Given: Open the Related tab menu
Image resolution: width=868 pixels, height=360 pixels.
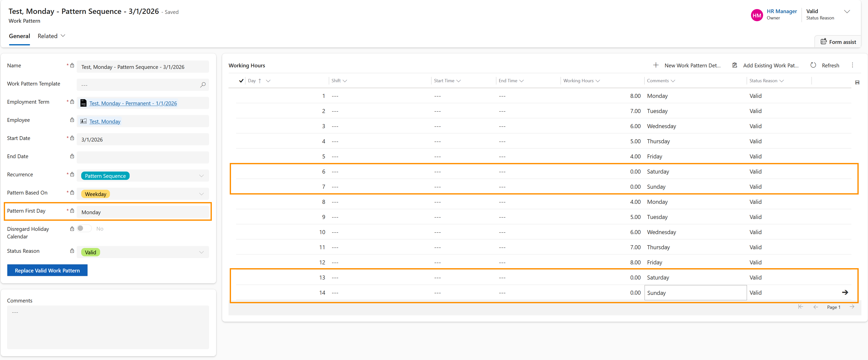Looking at the screenshot, I should tap(51, 36).
